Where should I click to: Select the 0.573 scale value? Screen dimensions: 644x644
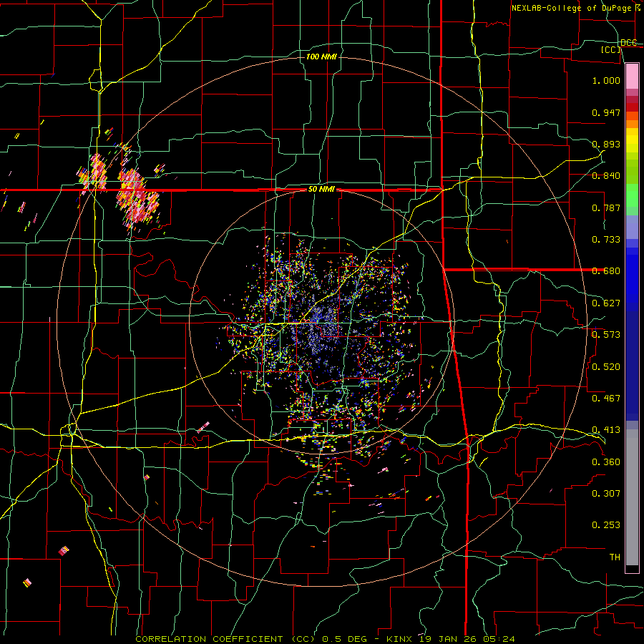606,335
